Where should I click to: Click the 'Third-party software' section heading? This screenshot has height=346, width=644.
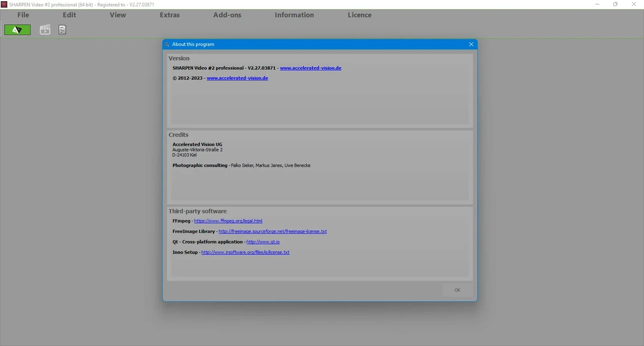[197, 211]
